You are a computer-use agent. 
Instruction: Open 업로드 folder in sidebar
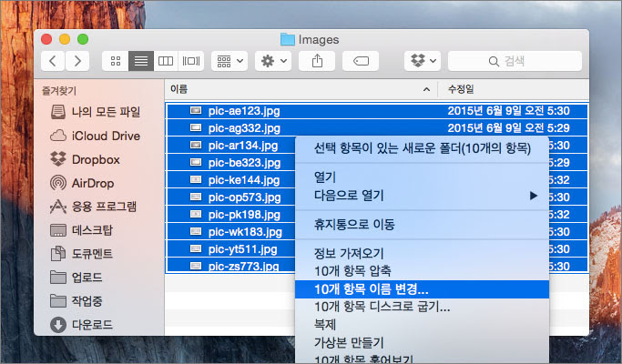pos(76,278)
